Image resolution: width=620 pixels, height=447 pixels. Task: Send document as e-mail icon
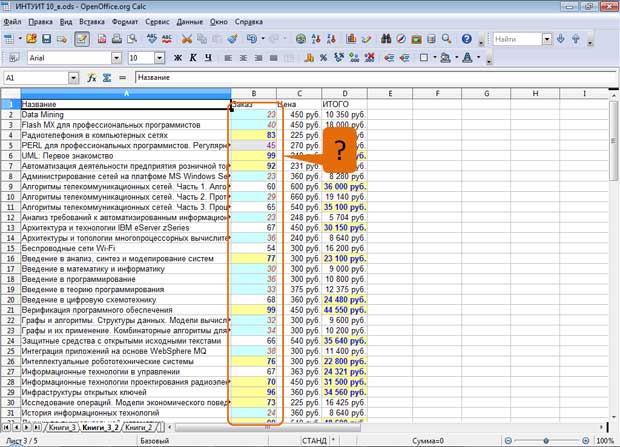(62, 39)
